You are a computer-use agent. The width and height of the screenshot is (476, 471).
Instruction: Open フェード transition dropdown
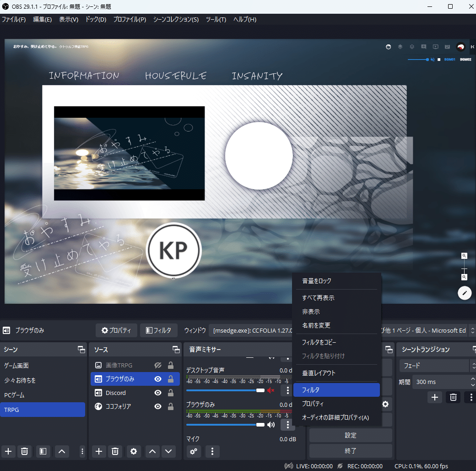click(x=438, y=366)
